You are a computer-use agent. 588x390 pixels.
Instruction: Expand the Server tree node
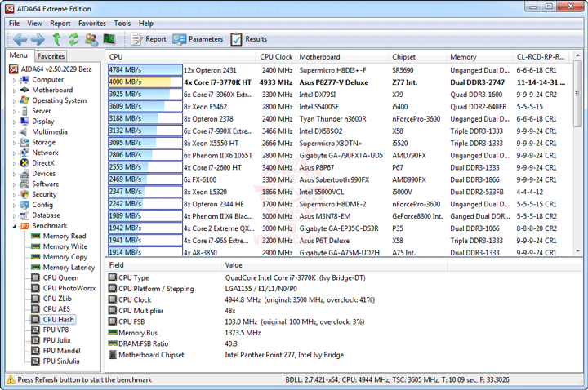[x=14, y=111]
